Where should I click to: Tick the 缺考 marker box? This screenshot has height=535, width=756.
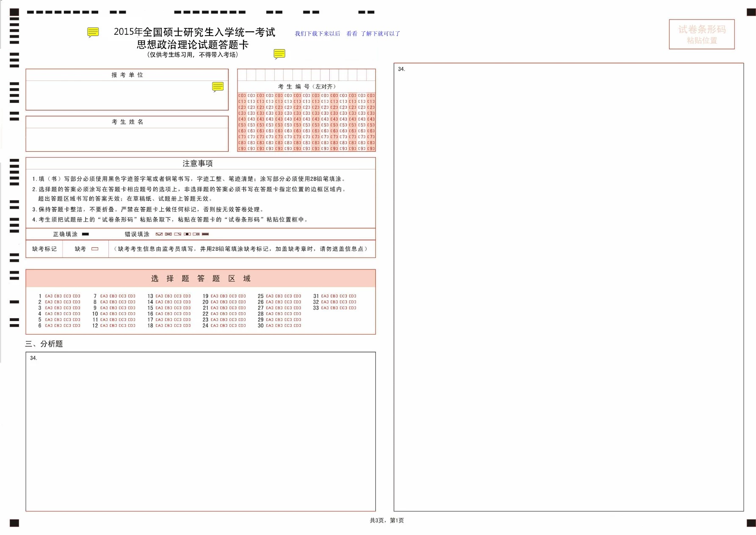tap(95, 249)
